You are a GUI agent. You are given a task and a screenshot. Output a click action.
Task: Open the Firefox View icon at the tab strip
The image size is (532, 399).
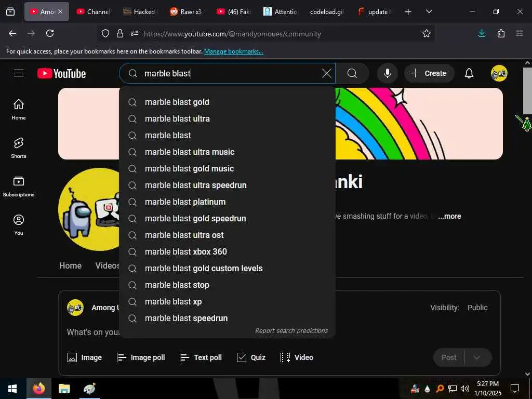coord(10,11)
